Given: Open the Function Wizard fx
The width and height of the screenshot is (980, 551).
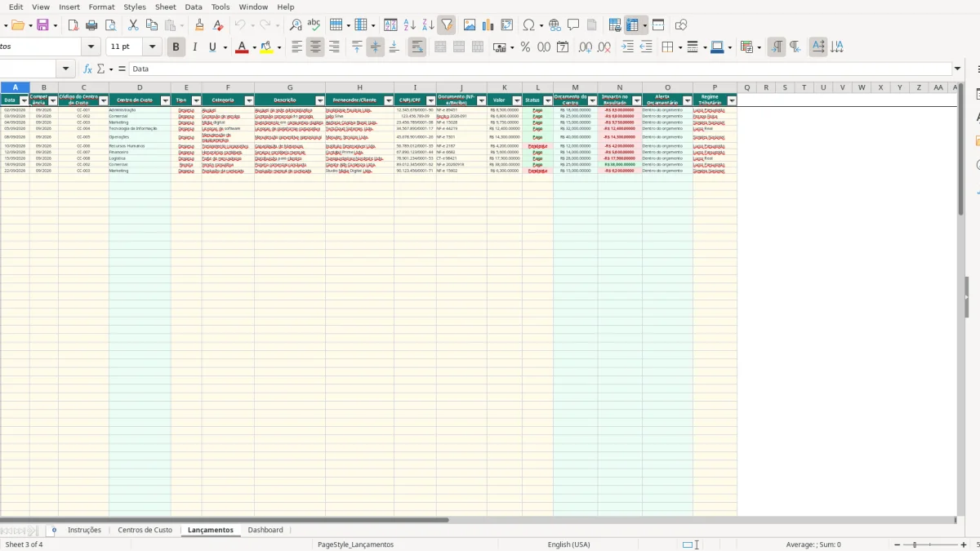Looking at the screenshot, I should click(87, 69).
